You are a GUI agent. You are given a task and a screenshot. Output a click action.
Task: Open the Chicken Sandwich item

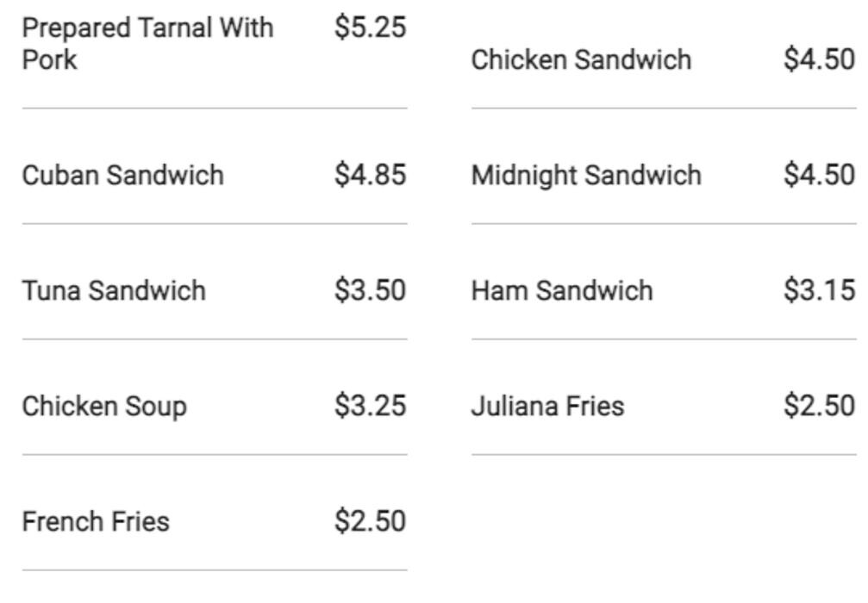(x=581, y=60)
